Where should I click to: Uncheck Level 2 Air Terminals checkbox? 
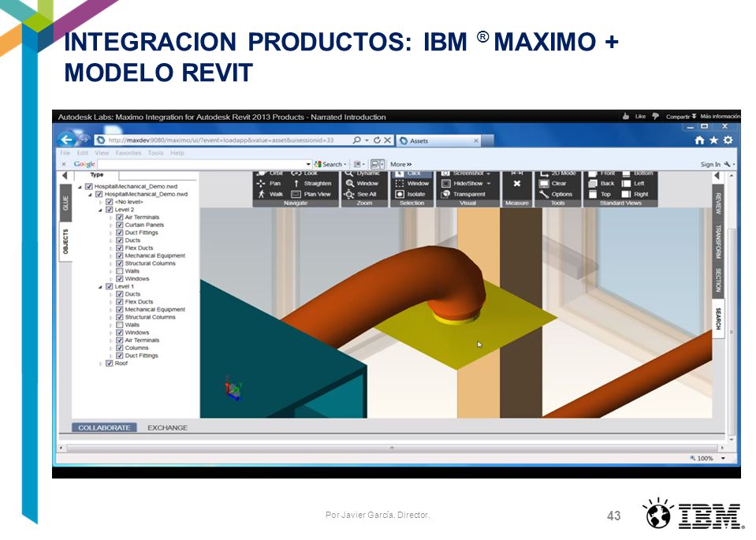tap(120, 218)
